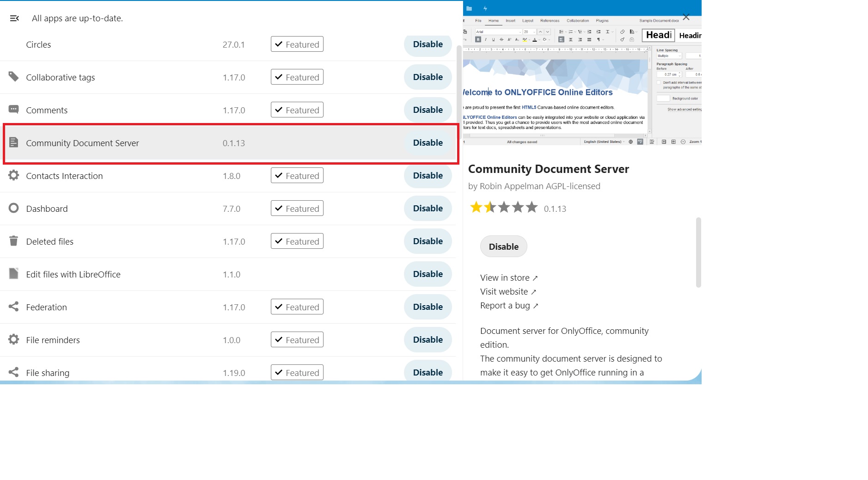Click the Featured badge for Federation
This screenshot has height=480, width=868.
297,307
